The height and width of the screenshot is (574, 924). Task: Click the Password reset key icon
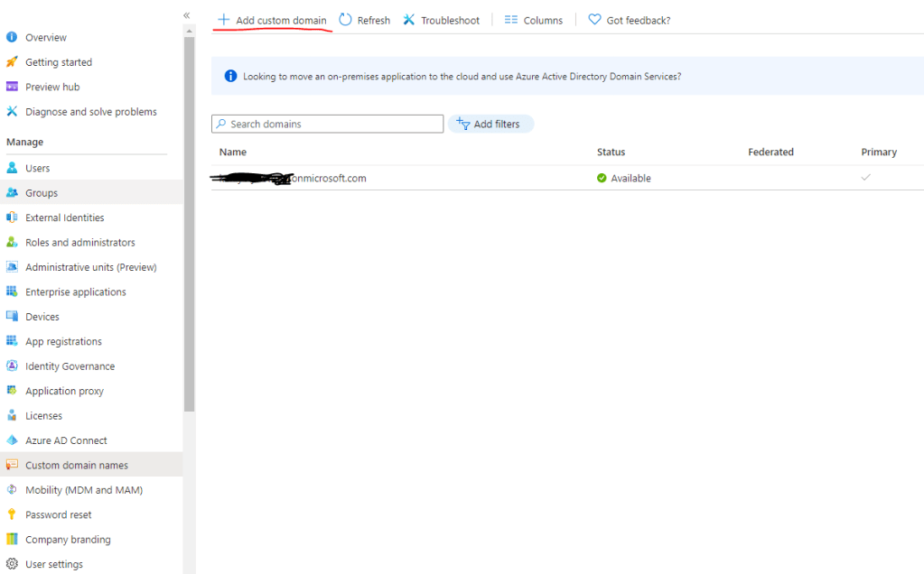(12, 514)
